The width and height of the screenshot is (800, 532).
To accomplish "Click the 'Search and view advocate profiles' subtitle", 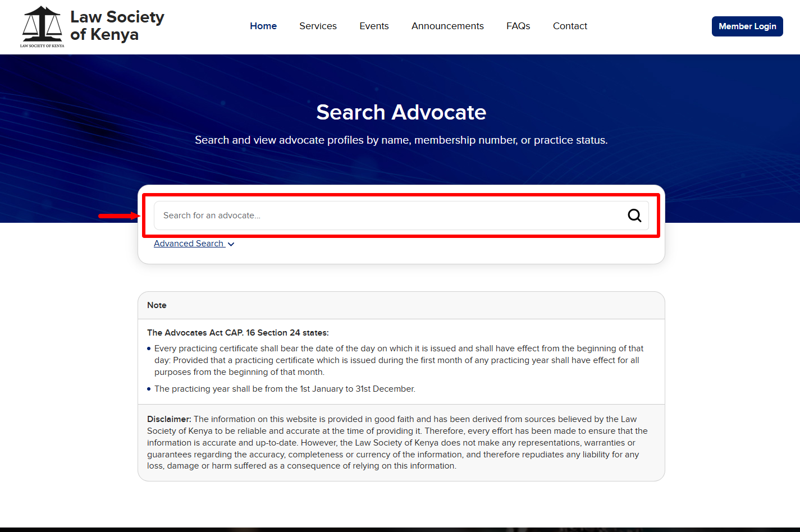I will (401, 140).
